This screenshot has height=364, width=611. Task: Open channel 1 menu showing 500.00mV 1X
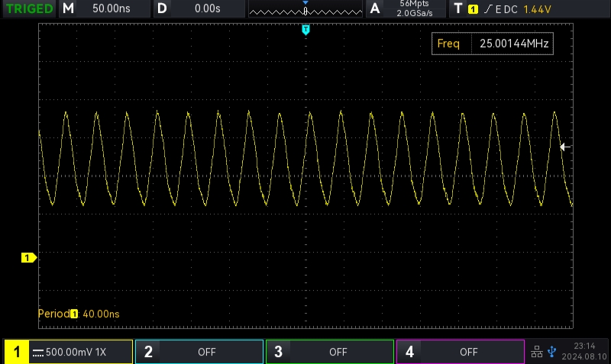68,352
